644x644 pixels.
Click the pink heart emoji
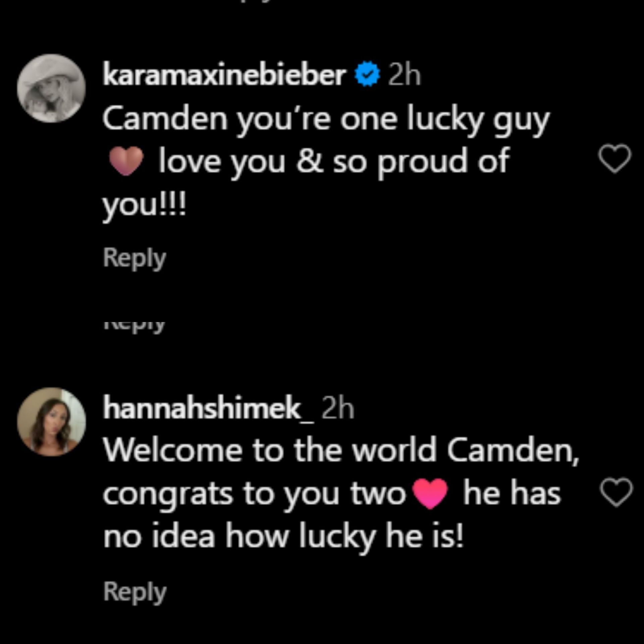[x=431, y=493]
